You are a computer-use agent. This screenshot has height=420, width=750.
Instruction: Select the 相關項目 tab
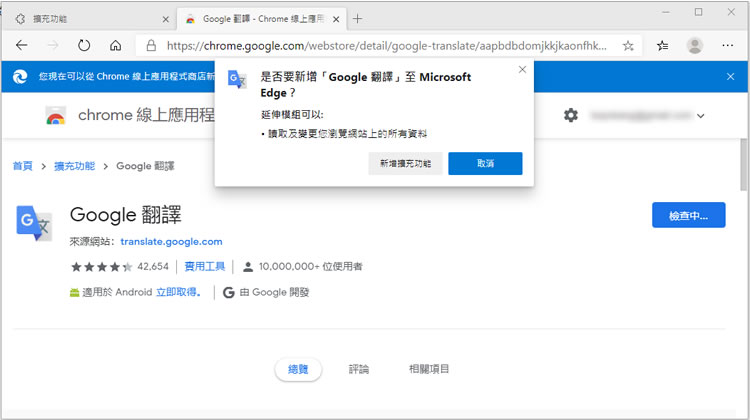(x=429, y=369)
